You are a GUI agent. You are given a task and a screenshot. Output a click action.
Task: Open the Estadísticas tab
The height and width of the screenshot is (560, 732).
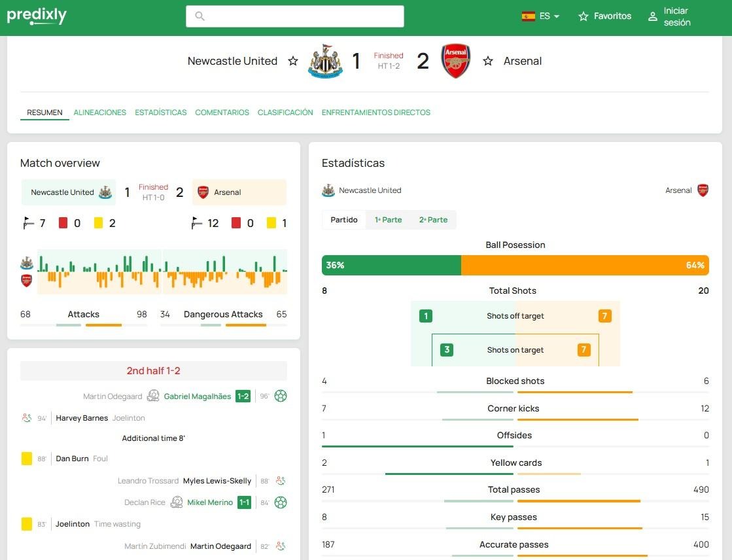click(161, 113)
